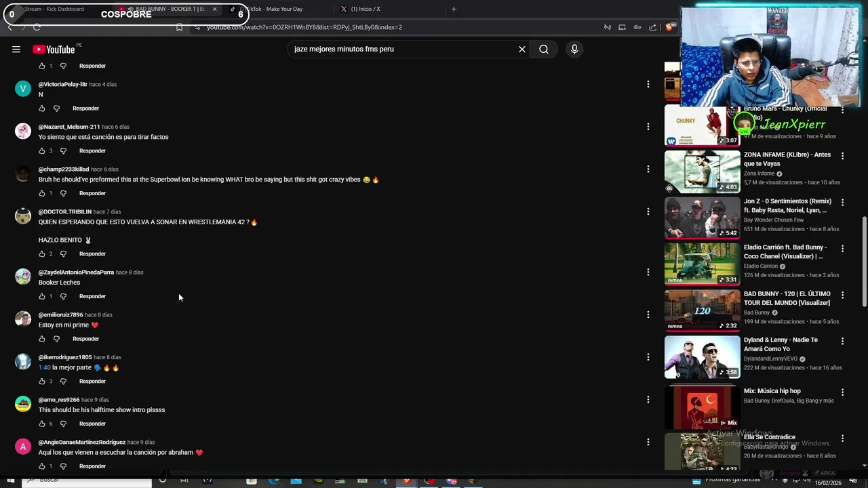Open options menu for amo_res9266 comment

[x=648, y=399]
